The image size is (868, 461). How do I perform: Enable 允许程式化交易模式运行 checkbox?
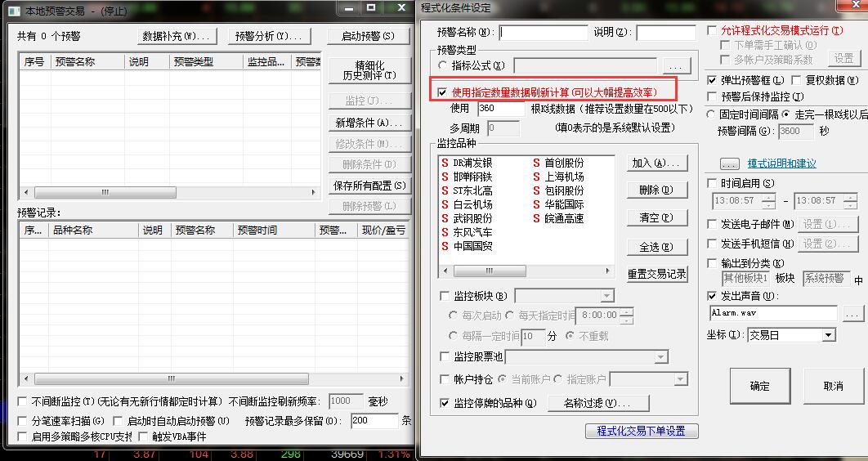(x=712, y=30)
